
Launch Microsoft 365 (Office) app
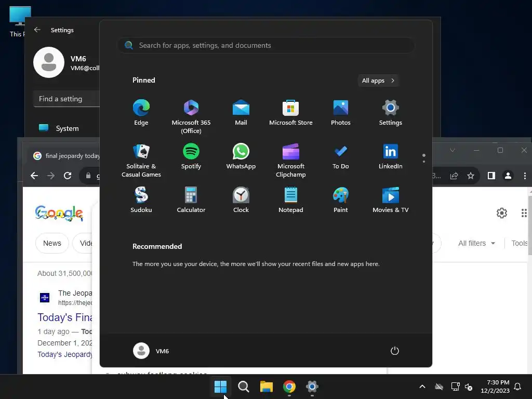pos(191,117)
